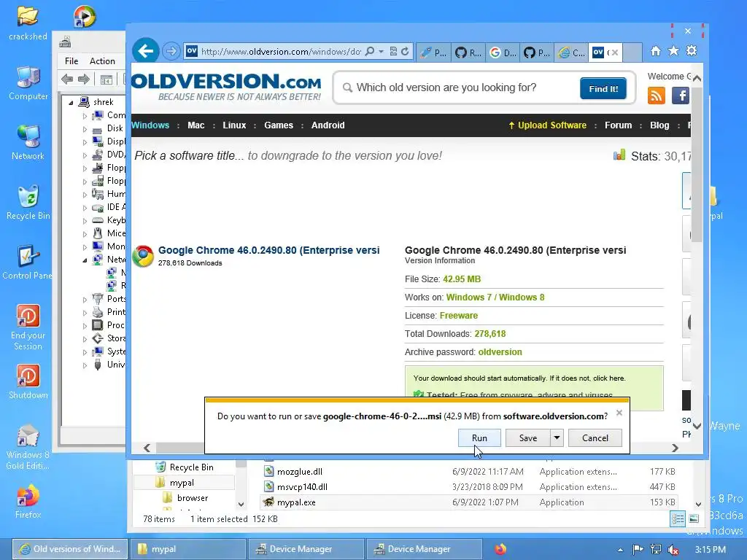This screenshot has width=747, height=560.
Task: Click Save in the download prompt
Action: (528, 437)
